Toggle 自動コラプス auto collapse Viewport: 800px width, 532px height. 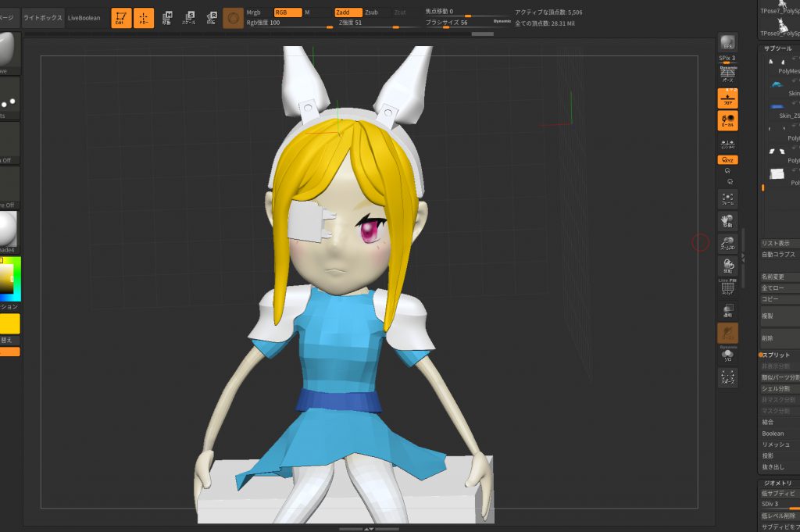tap(780, 255)
